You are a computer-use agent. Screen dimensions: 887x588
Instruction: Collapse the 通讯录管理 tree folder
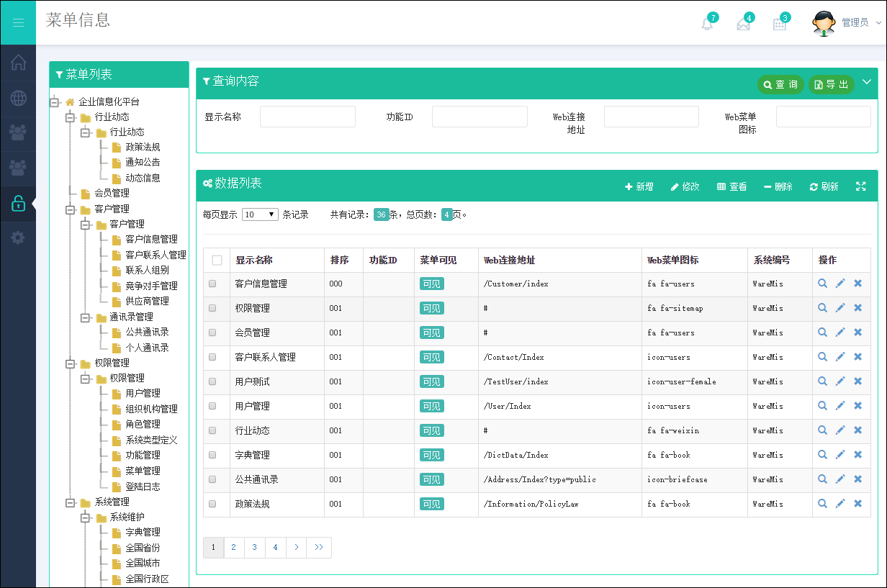coord(85,317)
